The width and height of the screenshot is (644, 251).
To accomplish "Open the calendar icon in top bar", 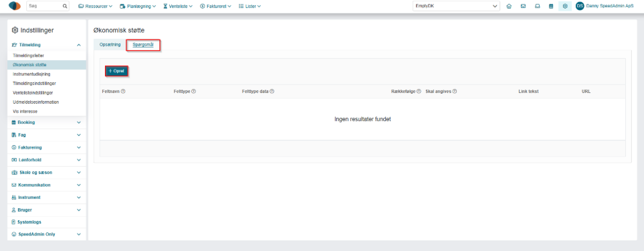I will point(551,6).
